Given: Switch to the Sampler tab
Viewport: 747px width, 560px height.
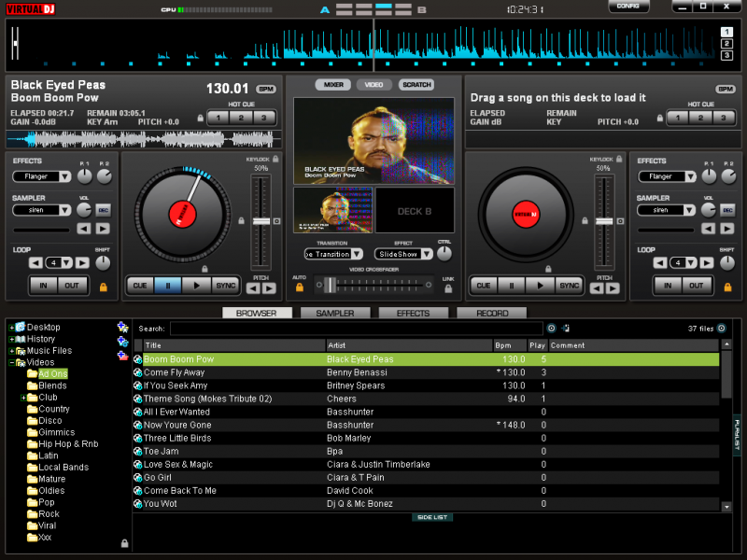Looking at the screenshot, I should click(x=334, y=314).
